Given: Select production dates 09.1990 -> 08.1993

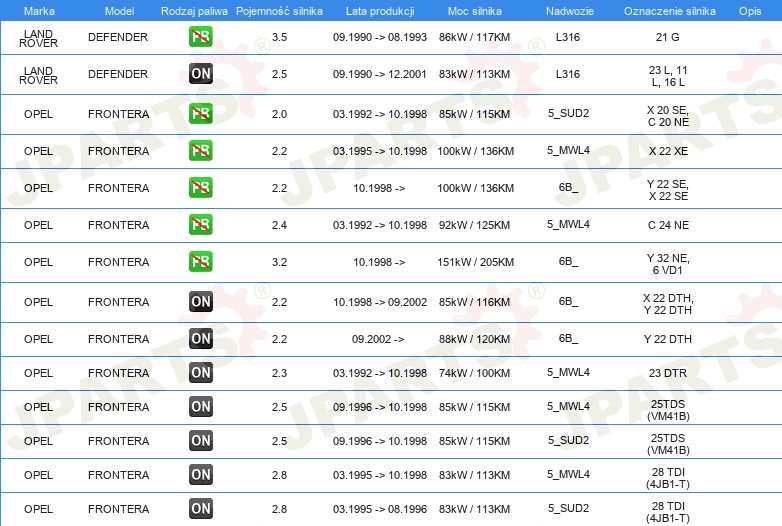Looking at the screenshot, I should click(380, 37).
